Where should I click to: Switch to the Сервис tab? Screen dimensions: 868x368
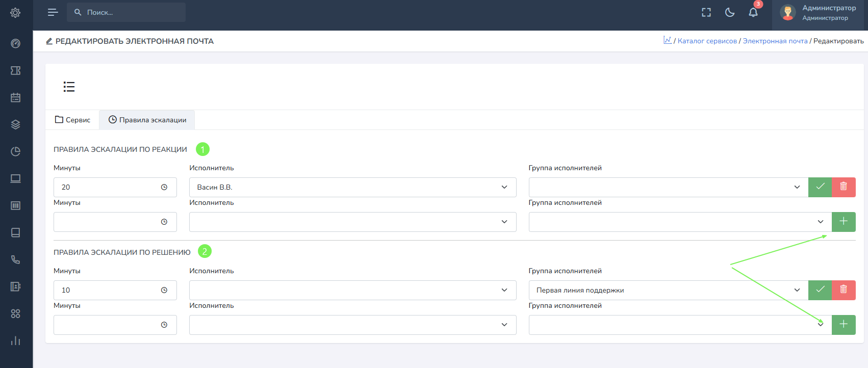(72, 120)
